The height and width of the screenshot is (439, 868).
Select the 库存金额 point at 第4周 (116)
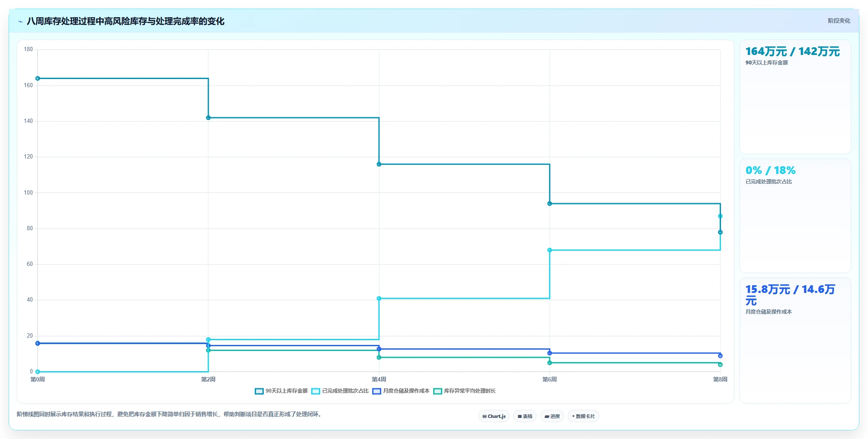point(379,164)
